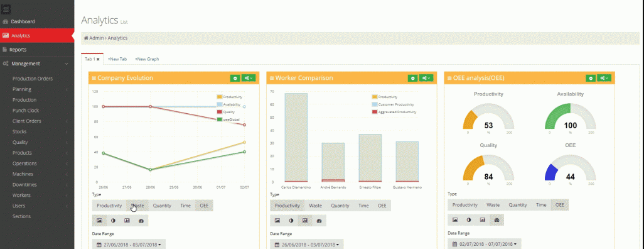Collapse the OEE analysis panel with minus button
The width and height of the screenshot is (644, 249).
[591, 78]
